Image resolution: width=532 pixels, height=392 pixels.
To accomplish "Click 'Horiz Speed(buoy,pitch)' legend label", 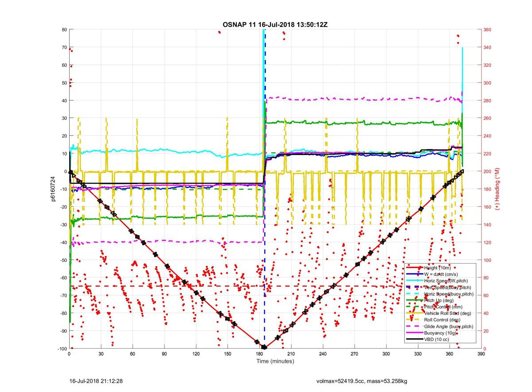I will coord(449,294).
